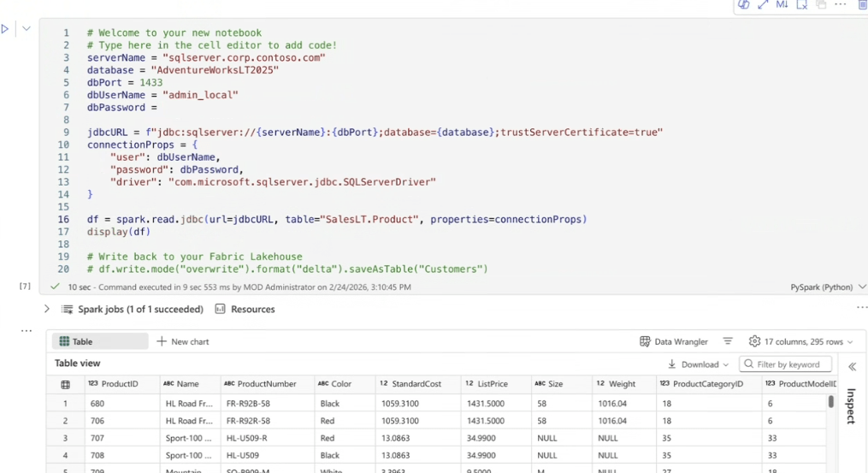The width and height of the screenshot is (868, 473).
Task: Click the table vertical scrollbar thumb
Action: click(x=830, y=402)
